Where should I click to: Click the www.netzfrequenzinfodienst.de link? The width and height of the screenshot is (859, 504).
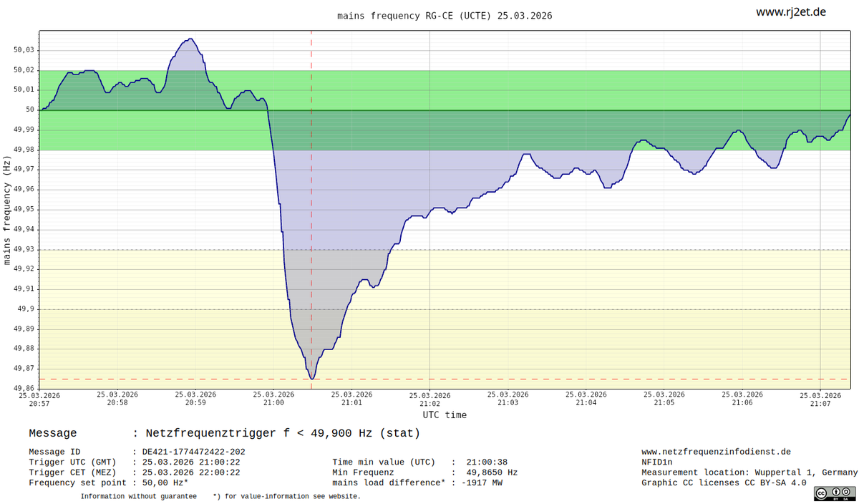(x=716, y=452)
